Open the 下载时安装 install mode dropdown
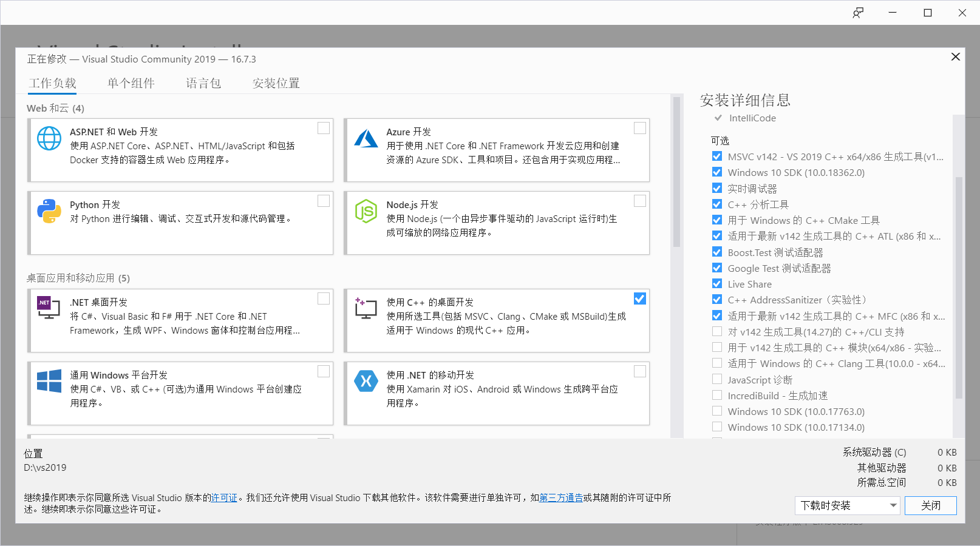980x546 pixels. click(x=848, y=505)
